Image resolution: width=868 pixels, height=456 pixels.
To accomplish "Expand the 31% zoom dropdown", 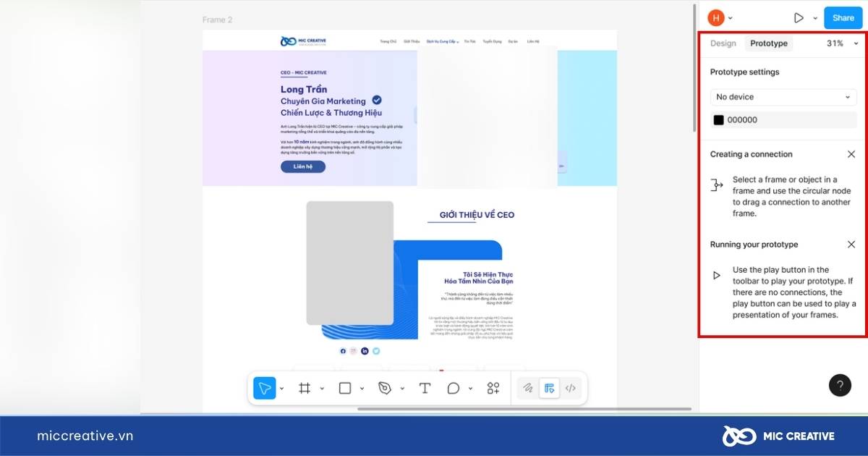I will [x=843, y=43].
